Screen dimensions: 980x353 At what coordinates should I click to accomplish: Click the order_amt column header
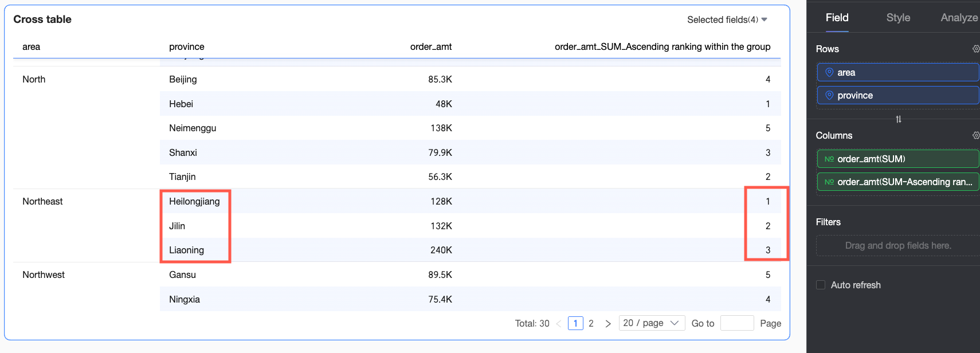430,46
